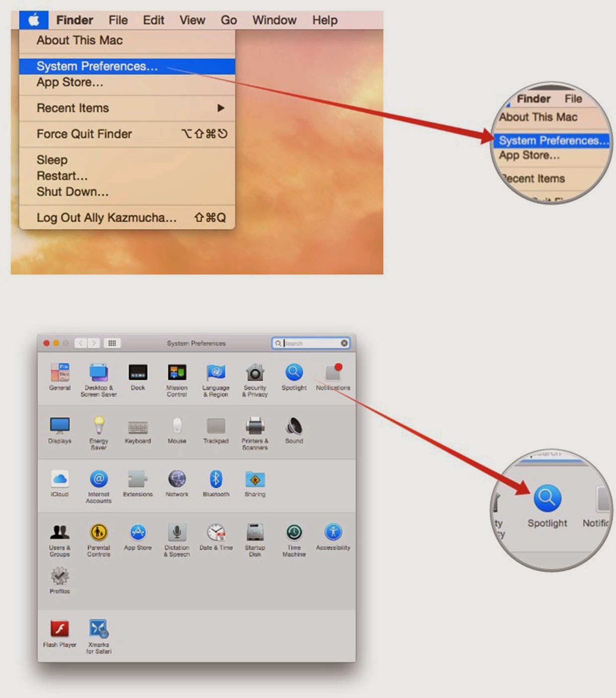616x698 pixels.
Task: Open Desktop & Screen Saver preferences
Action: click(98, 380)
